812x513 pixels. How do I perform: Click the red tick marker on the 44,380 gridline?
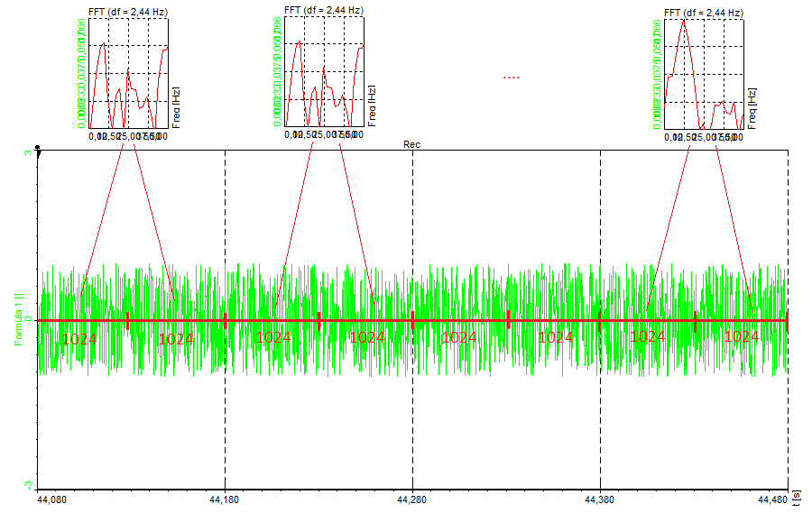[600, 321]
